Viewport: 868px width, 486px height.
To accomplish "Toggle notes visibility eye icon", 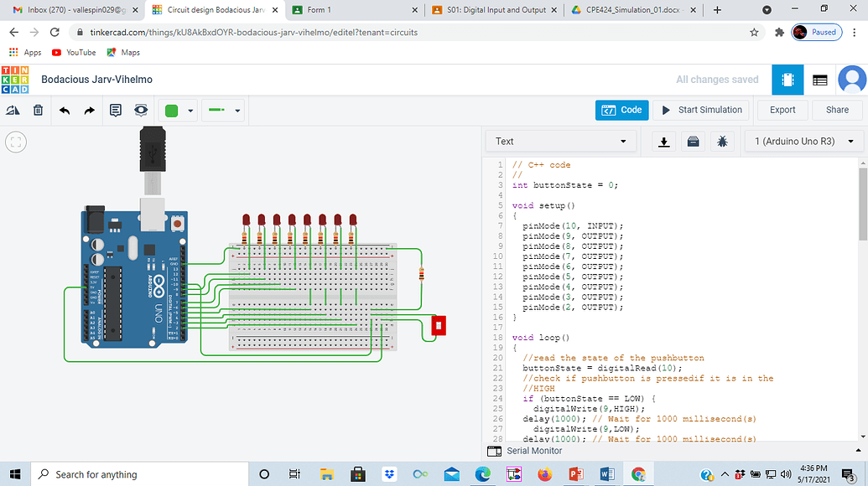I will point(141,110).
